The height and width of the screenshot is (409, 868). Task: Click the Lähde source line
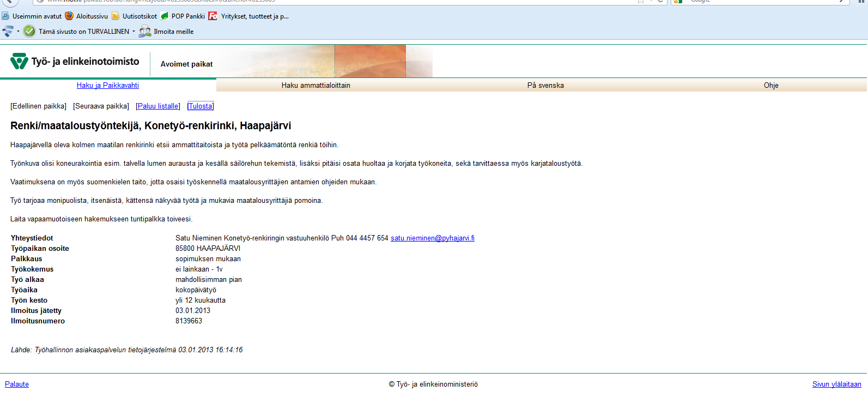(x=127, y=350)
